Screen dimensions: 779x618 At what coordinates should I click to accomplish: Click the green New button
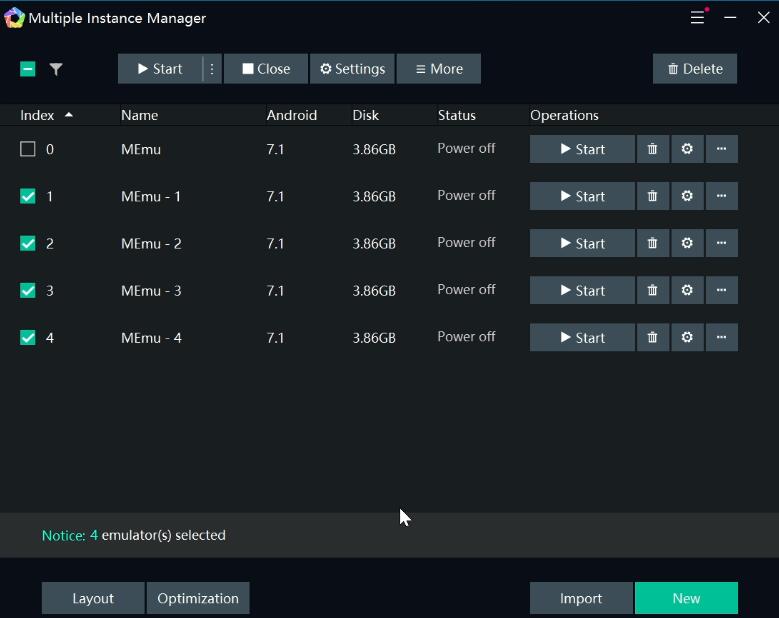point(686,598)
